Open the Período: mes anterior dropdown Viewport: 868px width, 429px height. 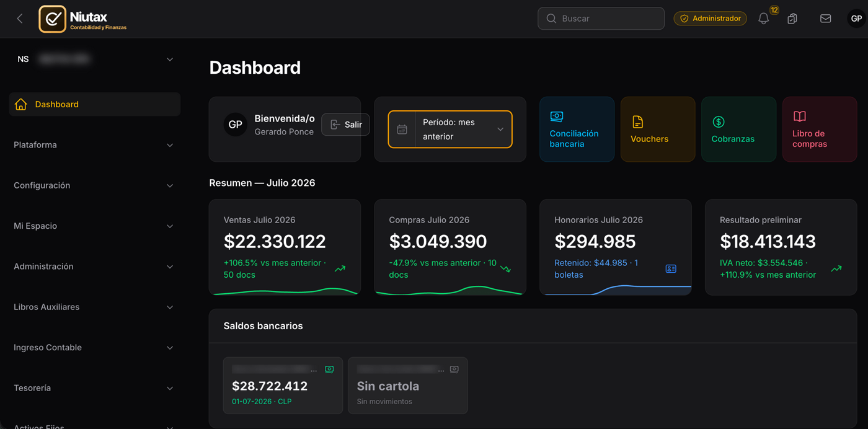click(x=450, y=129)
